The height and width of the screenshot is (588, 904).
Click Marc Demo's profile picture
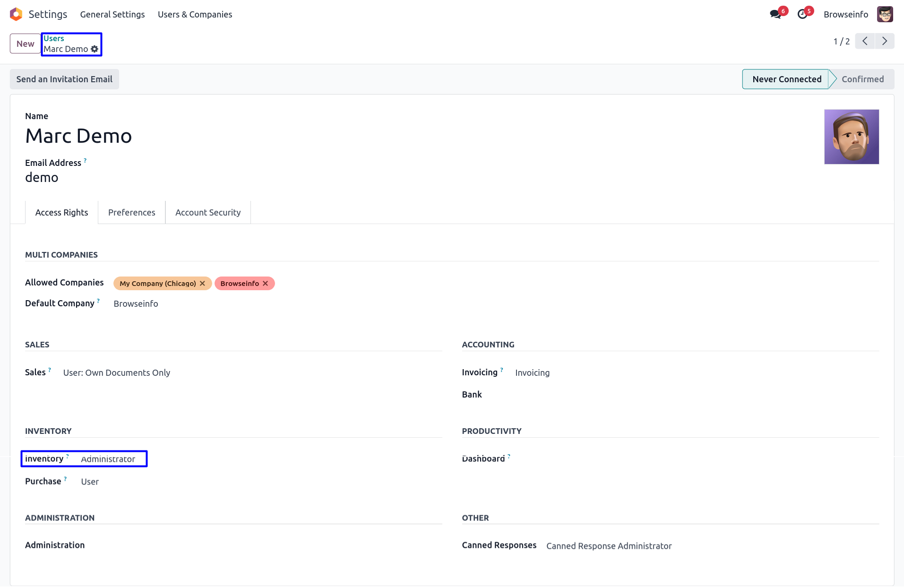pyautogui.click(x=851, y=137)
